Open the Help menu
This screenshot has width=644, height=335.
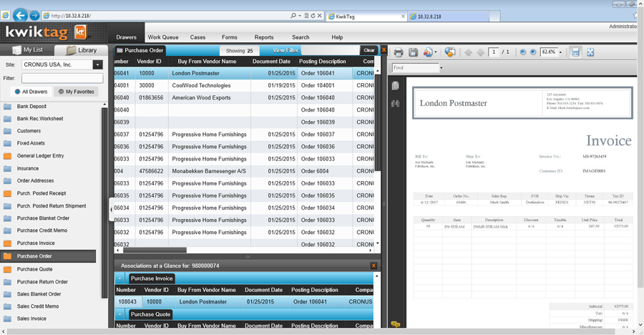337,37
